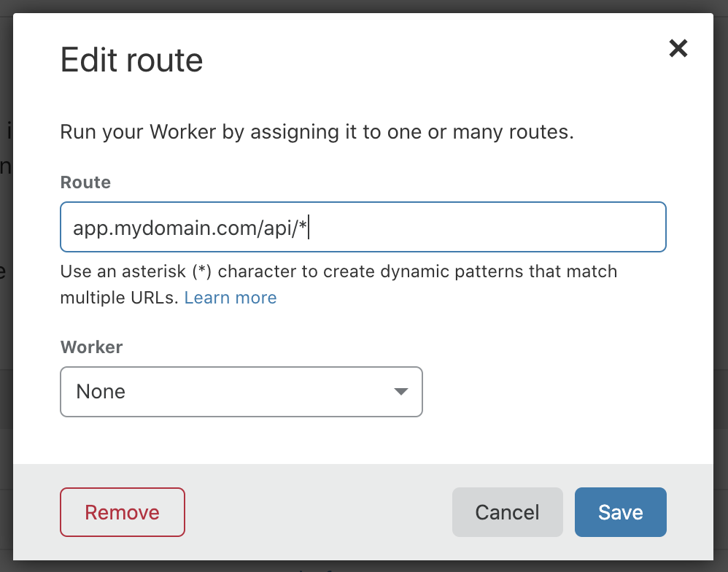728x572 pixels.
Task: Click the asterisk helper text below Route
Action: point(338,272)
